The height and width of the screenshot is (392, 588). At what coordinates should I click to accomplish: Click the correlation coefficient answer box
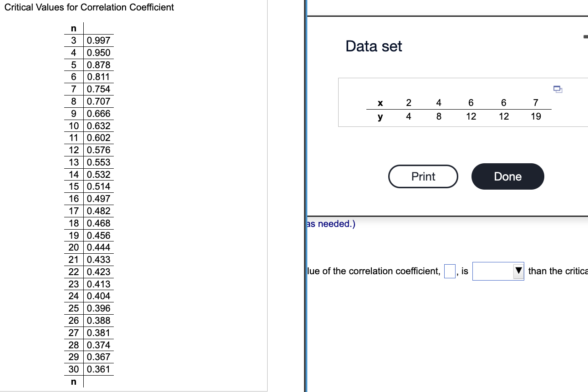(x=449, y=271)
